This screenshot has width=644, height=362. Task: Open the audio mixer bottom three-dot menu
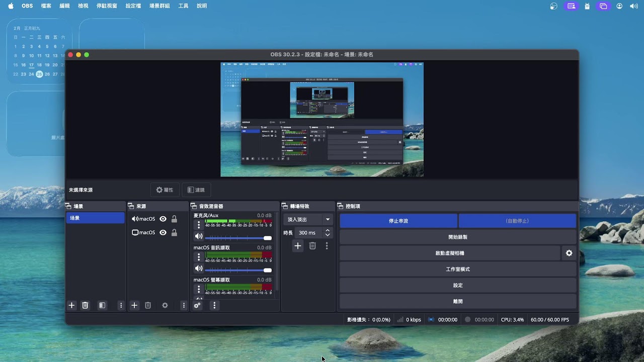(x=214, y=305)
